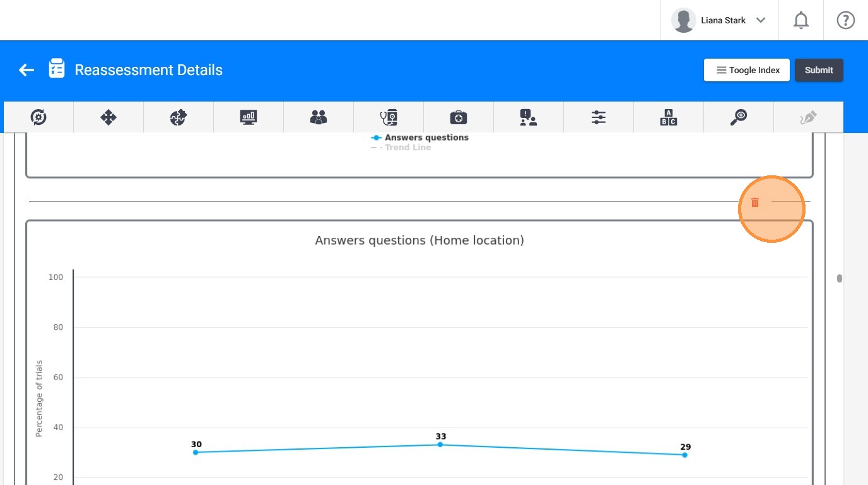Click the Percentage of trials axis label
Viewport: 868px width, 485px height.
point(39,399)
